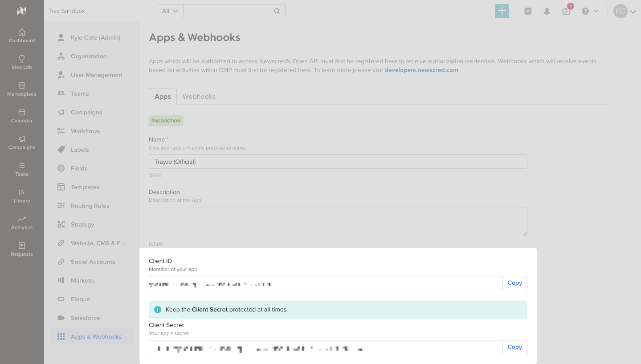Open the Library

[x=21, y=196]
